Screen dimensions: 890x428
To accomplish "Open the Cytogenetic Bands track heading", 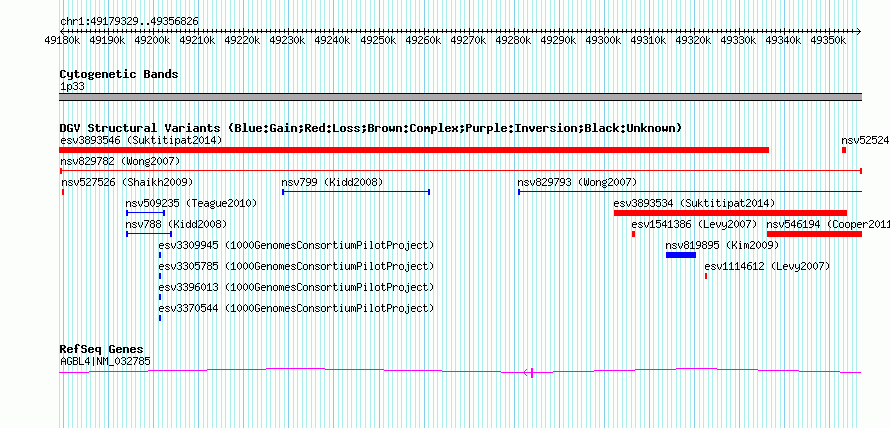I will pos(119,74).
